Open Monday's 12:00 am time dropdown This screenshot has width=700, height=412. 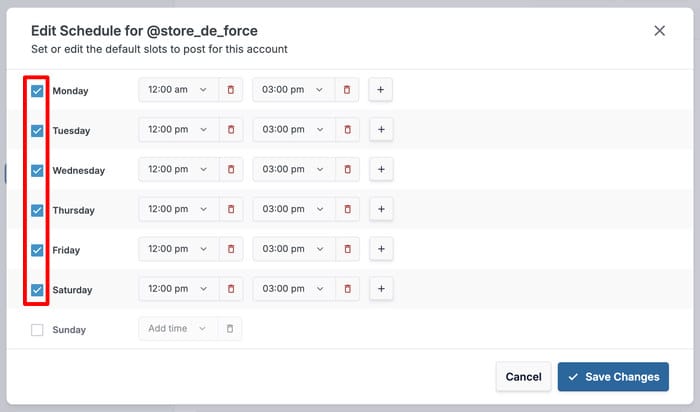tap(177, 90)
